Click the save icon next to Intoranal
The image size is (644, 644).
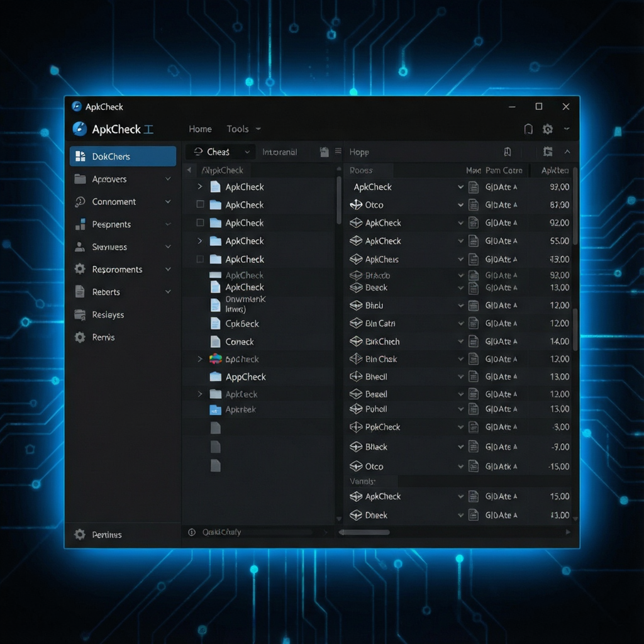pyautogui.click(x=324, y=152)
